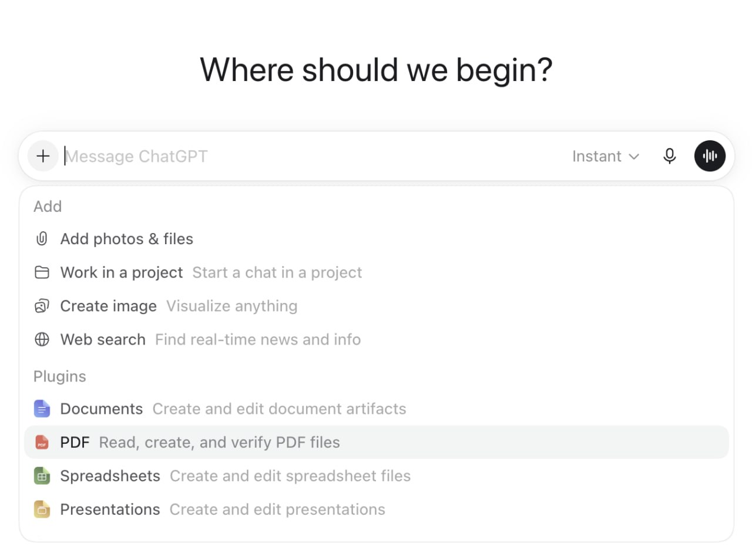This screenshot has width=752, height=560.
Task: Click the blue Documents plugin icon
Action: point(42,409)
